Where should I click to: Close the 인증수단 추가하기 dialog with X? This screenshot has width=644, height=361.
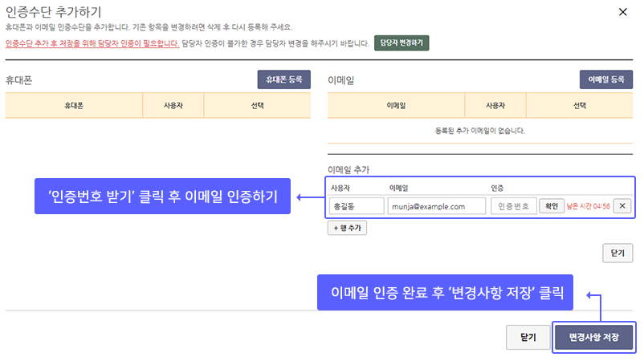[622, 12]
